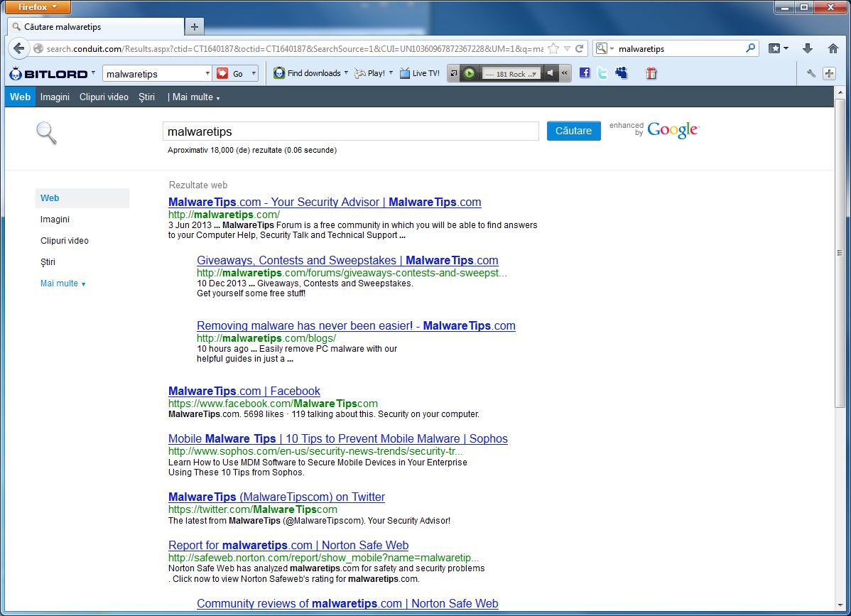Open Giveaways, Contests and Sweepstakes result
The width and height of the screenshot is (851, 616).
[347, 261]
